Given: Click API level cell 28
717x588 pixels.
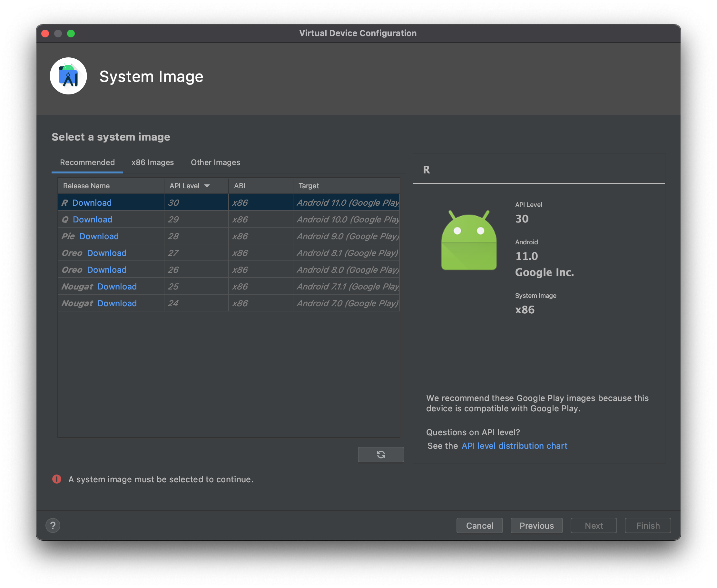Looking at the screenshot, I should tap(196, 236).
